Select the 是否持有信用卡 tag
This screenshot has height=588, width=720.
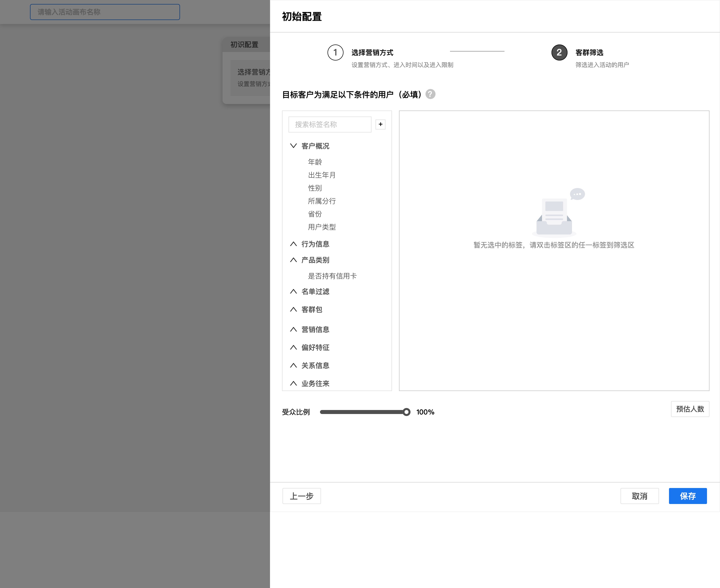(x=332, y=276)
